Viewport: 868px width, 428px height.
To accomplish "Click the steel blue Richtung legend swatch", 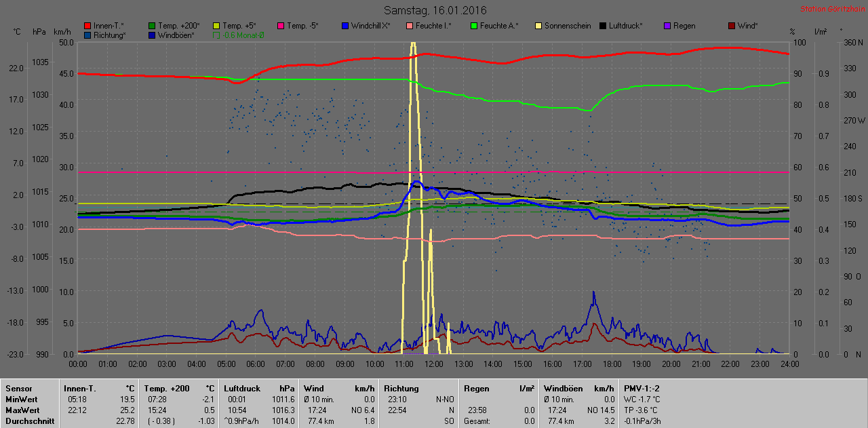I will 87,35.
